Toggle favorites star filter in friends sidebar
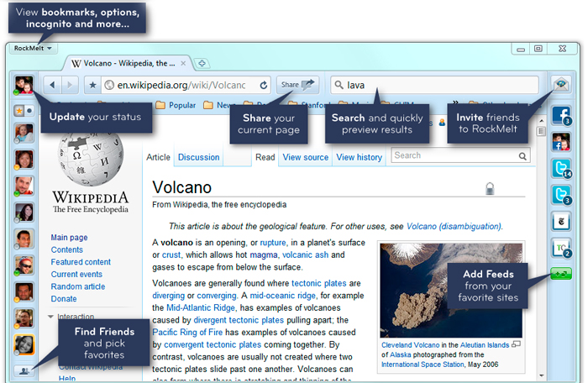 pyautogui.click(x=18, y=110)
